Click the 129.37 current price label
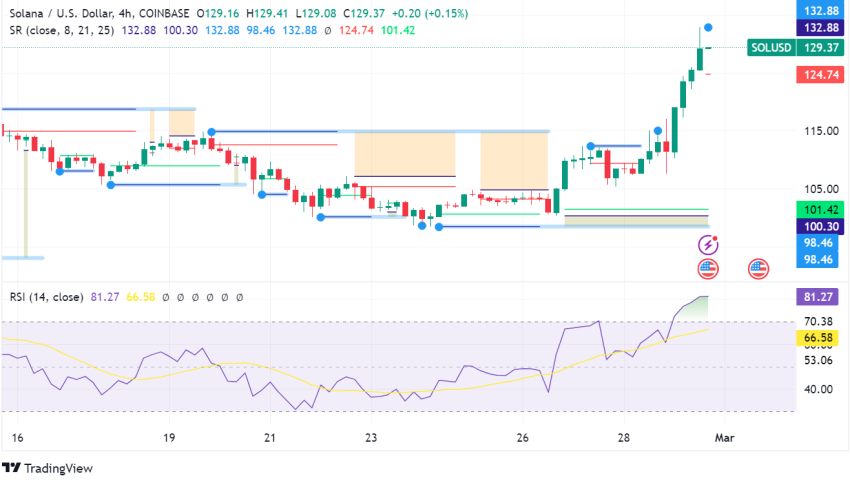Image resolution: width=852 pixels, height=485 pixels. 820,48
